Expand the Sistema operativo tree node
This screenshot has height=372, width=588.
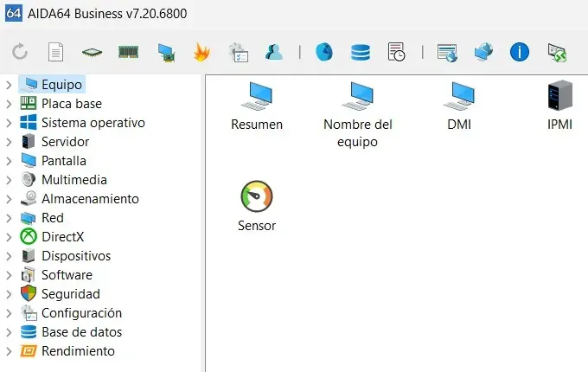pyautogui.click(x=9, y=123)
